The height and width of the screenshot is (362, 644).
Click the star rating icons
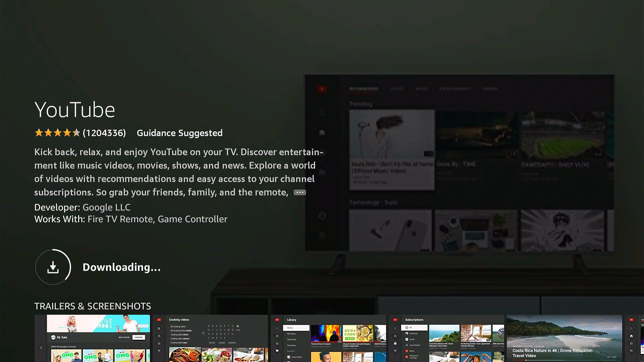57,133
